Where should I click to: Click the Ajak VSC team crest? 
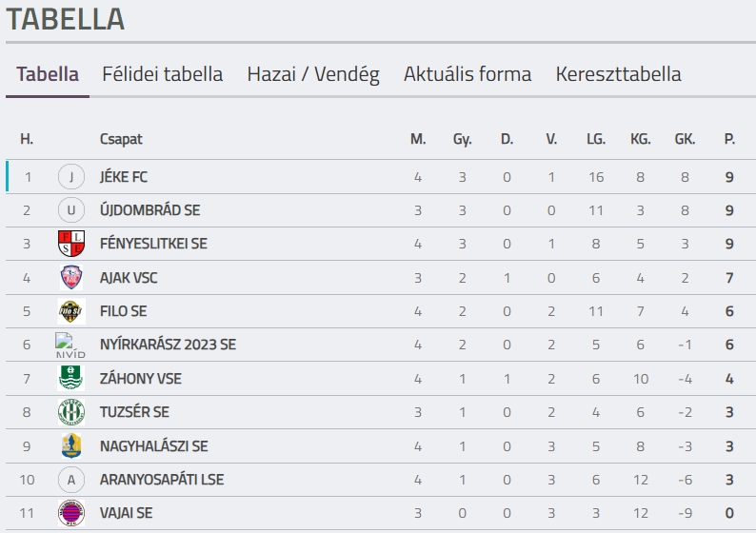[x=70, y=278]
